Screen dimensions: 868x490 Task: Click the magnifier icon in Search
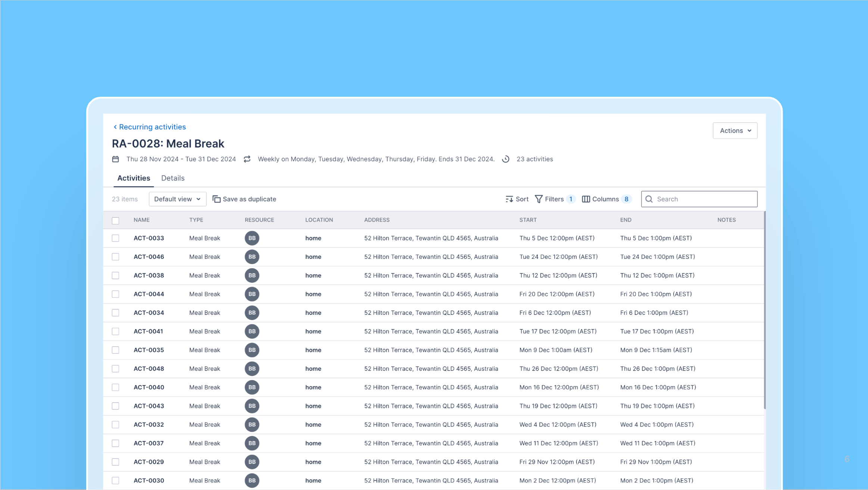point(649,199)
